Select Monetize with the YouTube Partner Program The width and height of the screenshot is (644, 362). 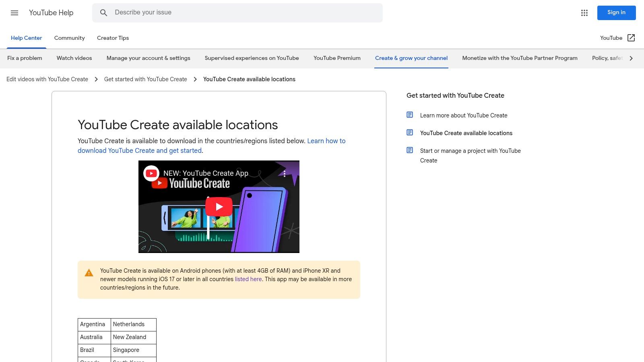[x=520, y=58]
